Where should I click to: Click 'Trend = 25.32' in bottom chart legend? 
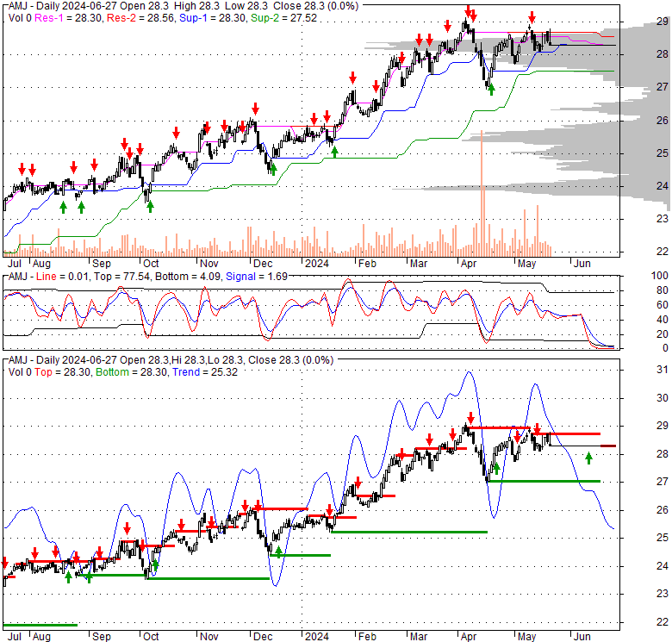click(x=205, y=372)
